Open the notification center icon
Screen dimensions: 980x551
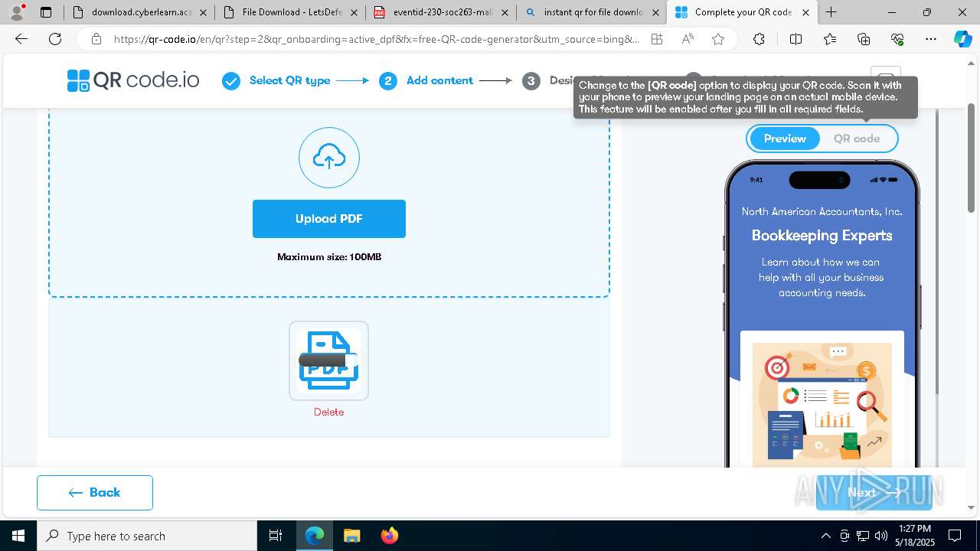[x=955, y=536]
